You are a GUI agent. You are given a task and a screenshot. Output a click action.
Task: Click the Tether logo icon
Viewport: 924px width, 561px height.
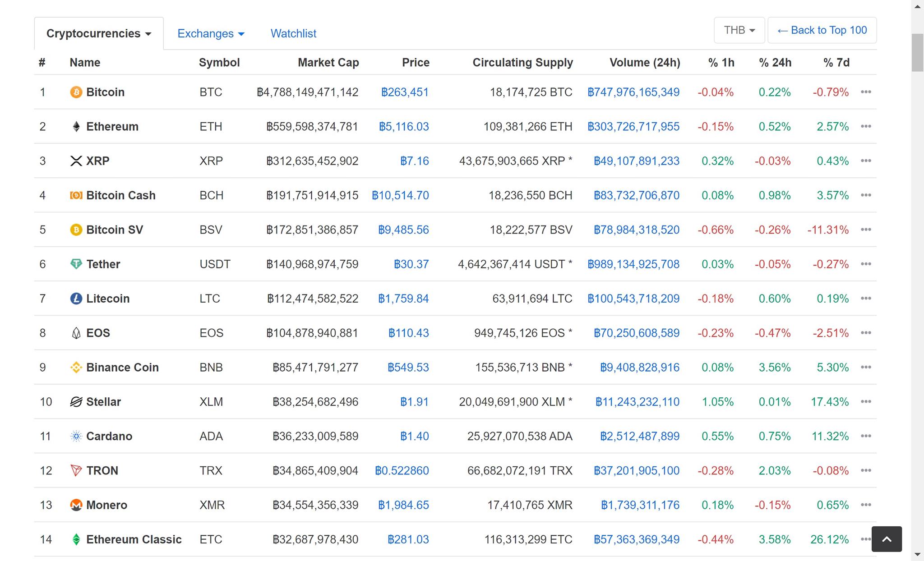pos(76,264)
